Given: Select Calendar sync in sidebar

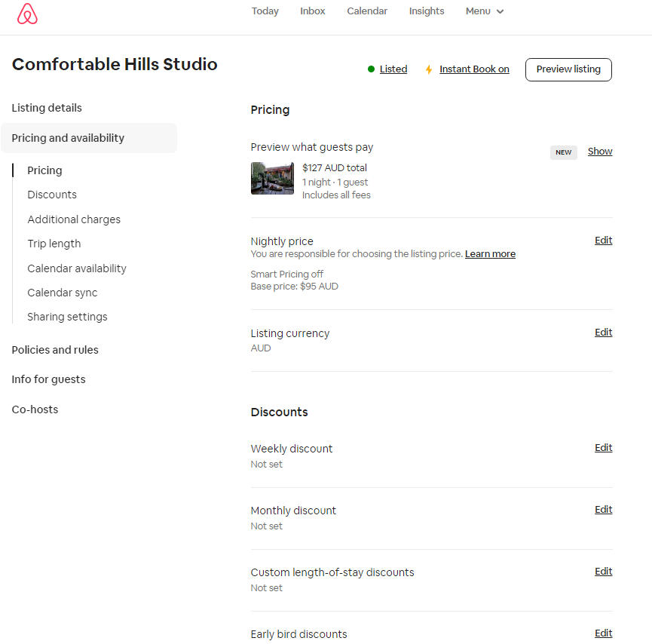Looking at the screenshot, I should pyautogui.click(x=62, y=293).
